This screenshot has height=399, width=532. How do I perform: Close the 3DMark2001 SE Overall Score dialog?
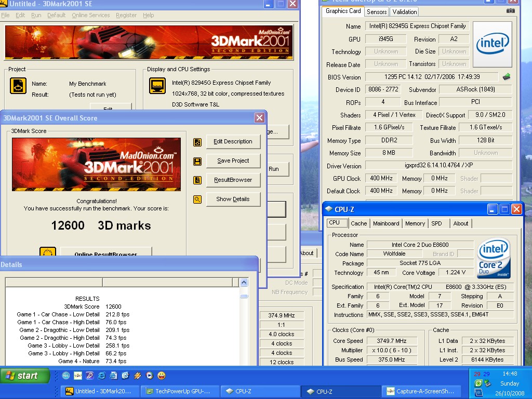pos(260,118)
